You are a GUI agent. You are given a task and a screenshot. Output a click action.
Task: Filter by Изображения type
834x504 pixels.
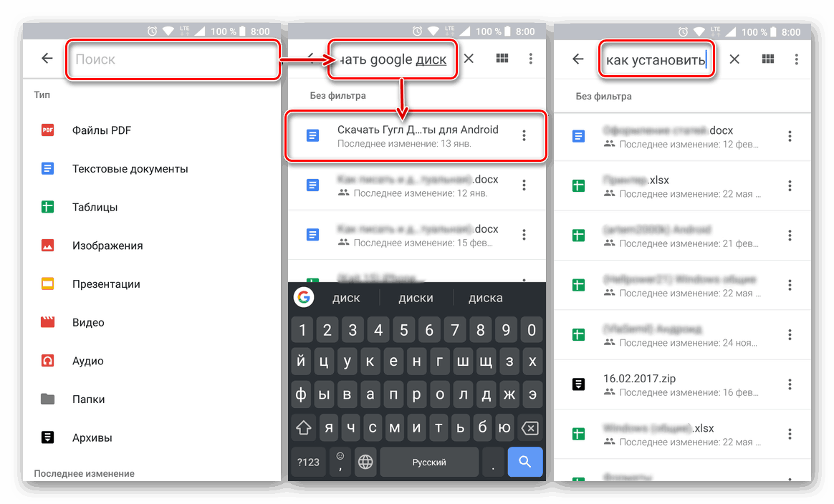coord(152,246)
